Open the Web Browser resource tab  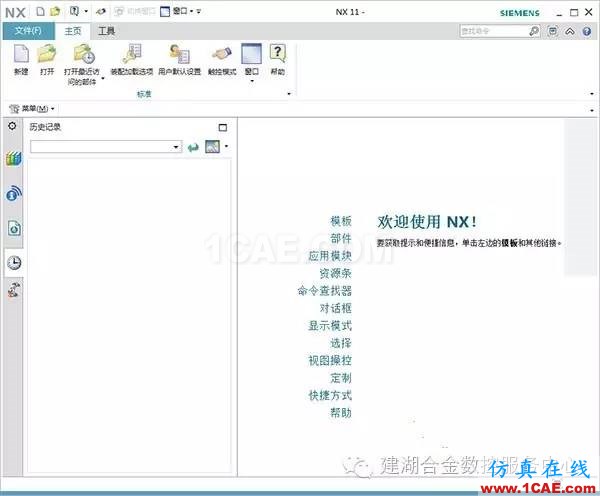14,194
